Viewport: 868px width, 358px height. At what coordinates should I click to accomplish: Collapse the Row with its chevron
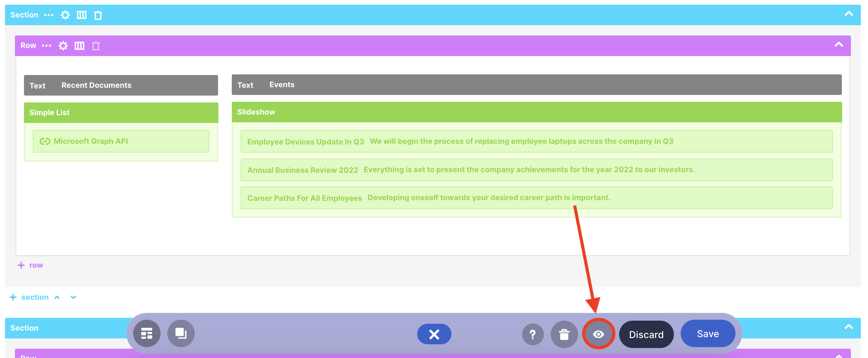click(838, 45)
